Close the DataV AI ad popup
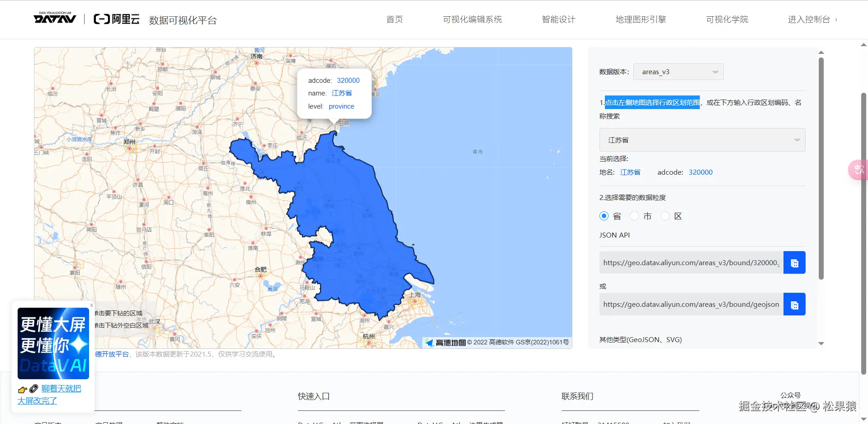 [x=91, y=305]
